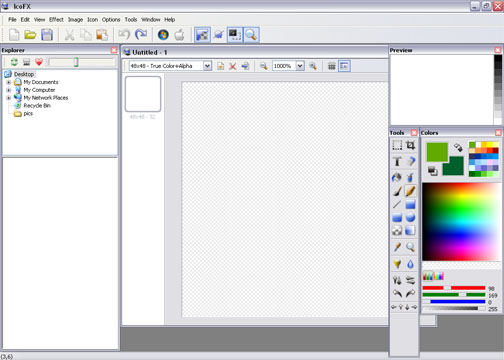The image size is (504, 360).
Task: Add folder to favorites with heart icon
Action: (x=39, y=62)
